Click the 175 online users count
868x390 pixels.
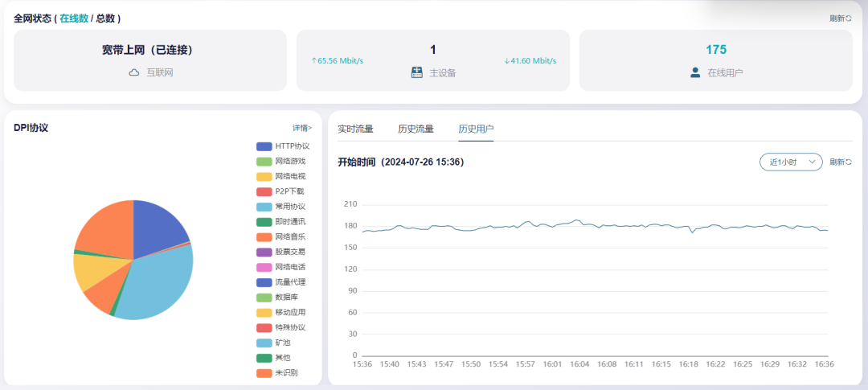click(x=716, y=49)
